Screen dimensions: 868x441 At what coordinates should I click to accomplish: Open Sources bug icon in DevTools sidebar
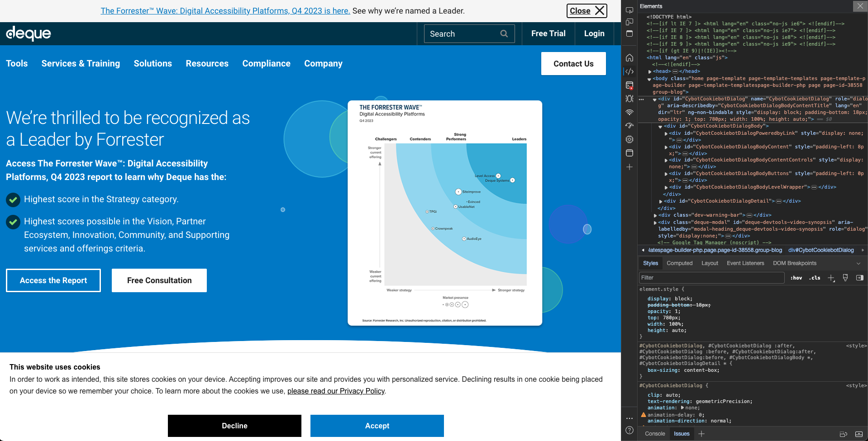coord(629,99)
